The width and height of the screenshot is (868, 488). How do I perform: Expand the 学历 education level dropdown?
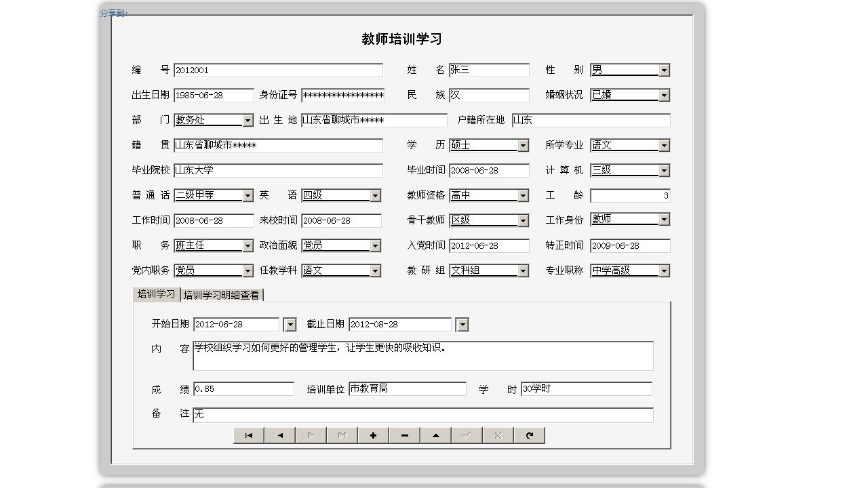(x=524, y=145)
